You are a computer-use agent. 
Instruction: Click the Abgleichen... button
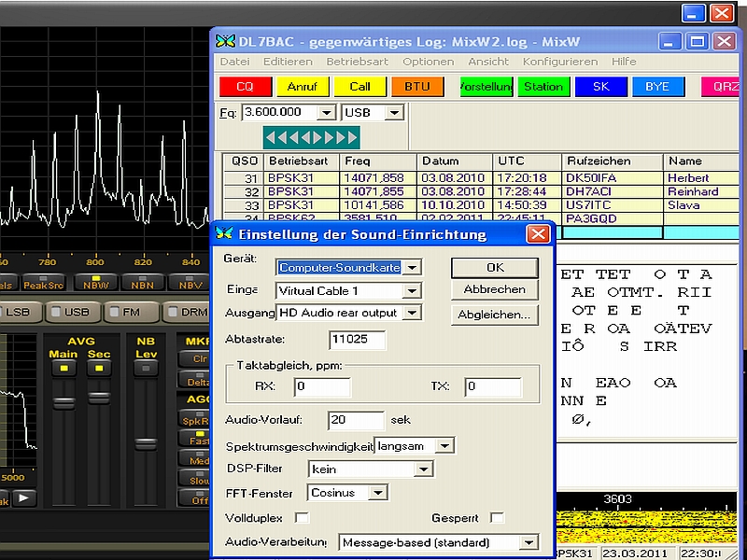coord(495,315)
